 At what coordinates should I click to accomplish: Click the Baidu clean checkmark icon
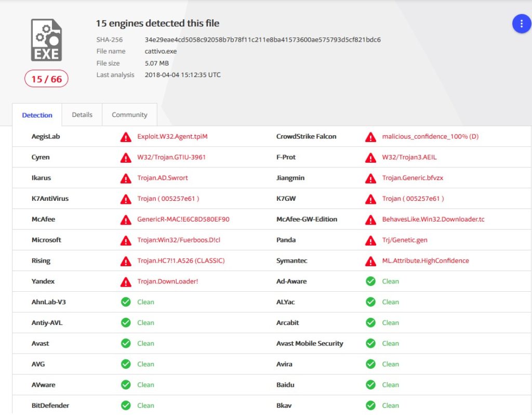(x=370, y=385)
